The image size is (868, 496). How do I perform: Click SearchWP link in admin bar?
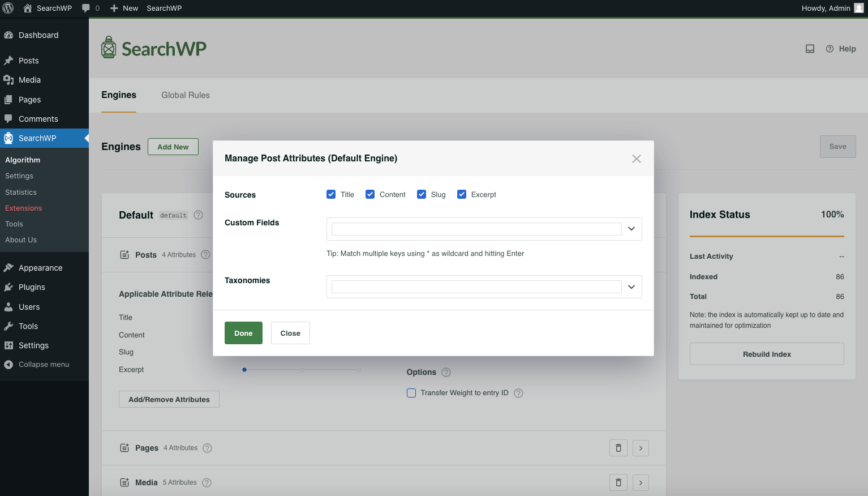(164, 8)
